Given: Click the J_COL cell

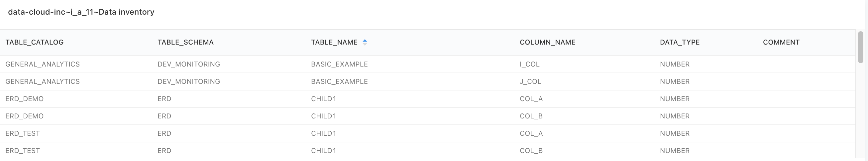Looking at the screenshot, I should coord(530,81).
